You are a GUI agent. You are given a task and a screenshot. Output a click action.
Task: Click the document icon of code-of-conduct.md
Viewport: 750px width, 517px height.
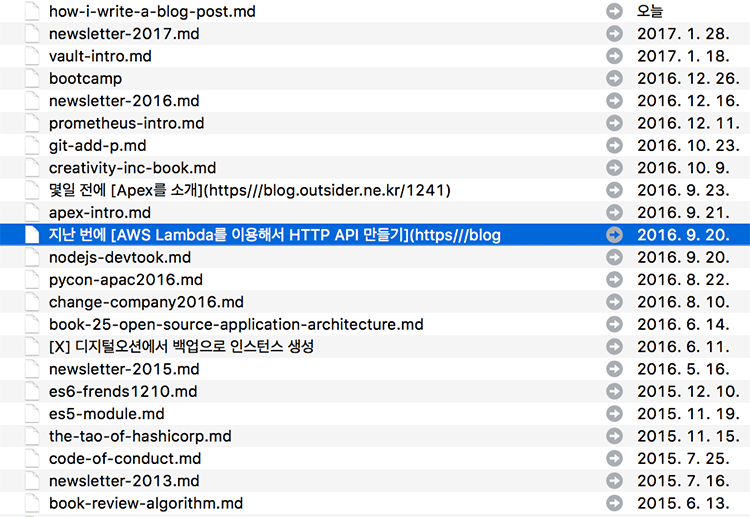(x=32, y=458)
